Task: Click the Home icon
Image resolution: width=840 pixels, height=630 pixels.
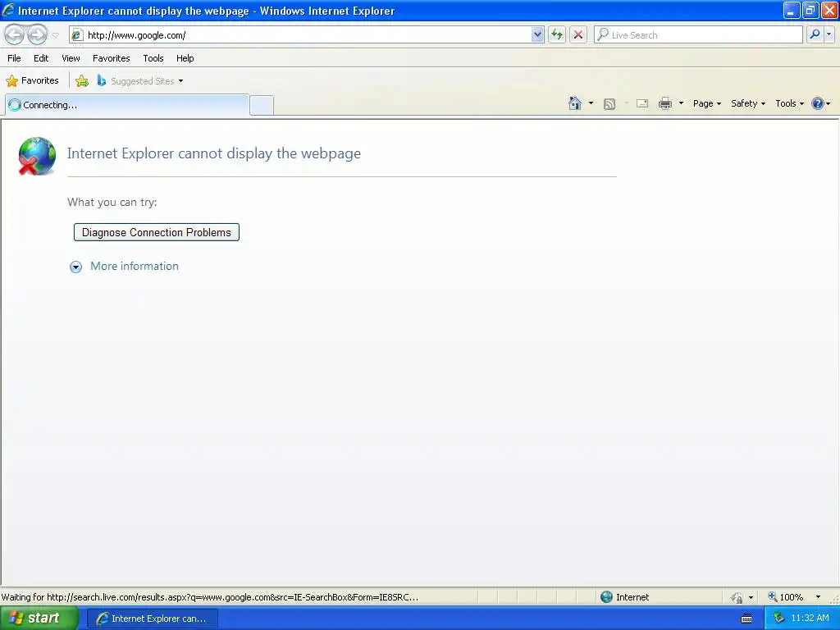Action: tap(575, 103)
